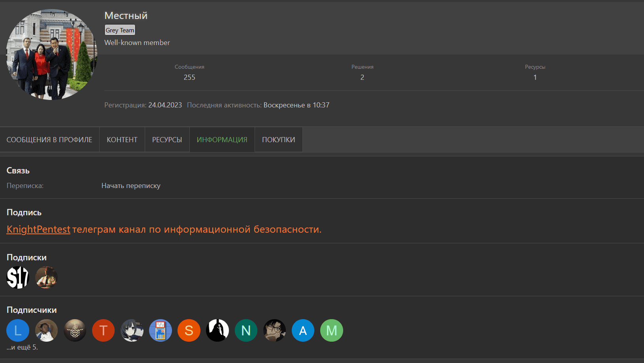The height and width of the screenshot is (363, 644).
Task: Open the Контент tab
Action: [x=122, y=139]
